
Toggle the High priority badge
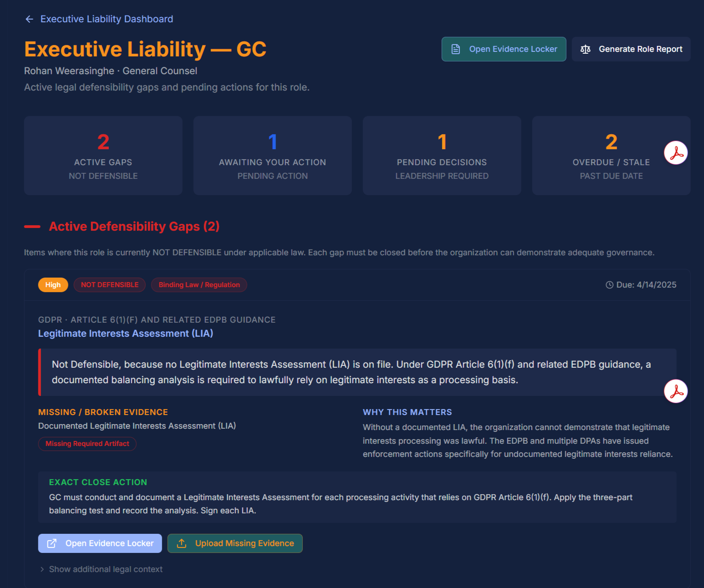[53, 284]
